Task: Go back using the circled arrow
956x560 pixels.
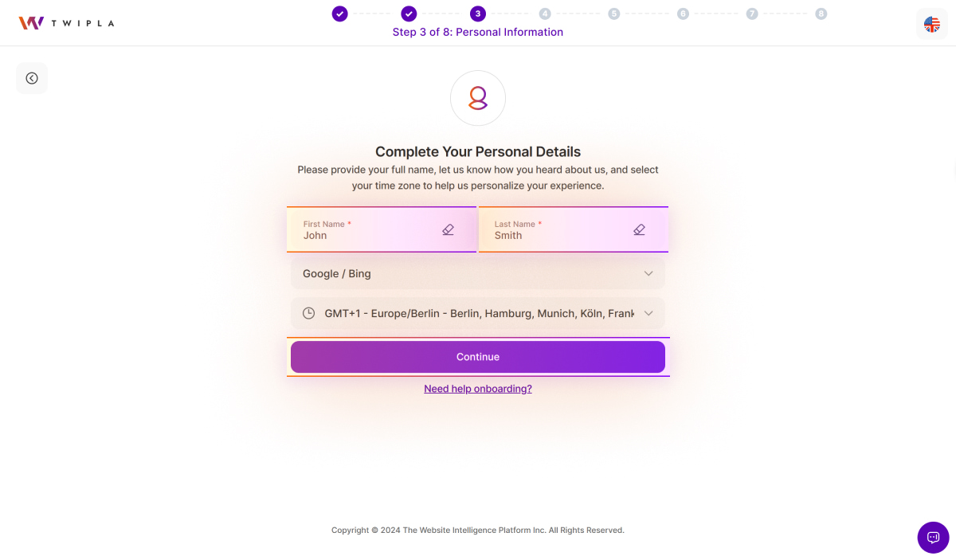Action: point(32,78)
